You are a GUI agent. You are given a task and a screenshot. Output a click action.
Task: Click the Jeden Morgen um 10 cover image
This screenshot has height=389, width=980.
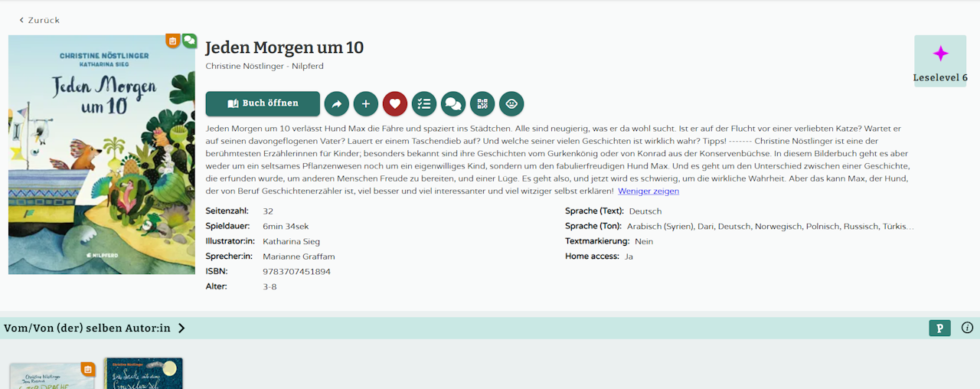pos(102,155)
